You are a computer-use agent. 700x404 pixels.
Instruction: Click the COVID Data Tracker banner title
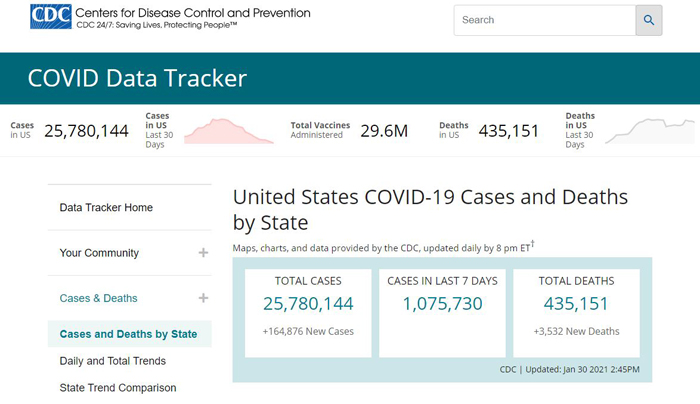(x=137, y=79)
